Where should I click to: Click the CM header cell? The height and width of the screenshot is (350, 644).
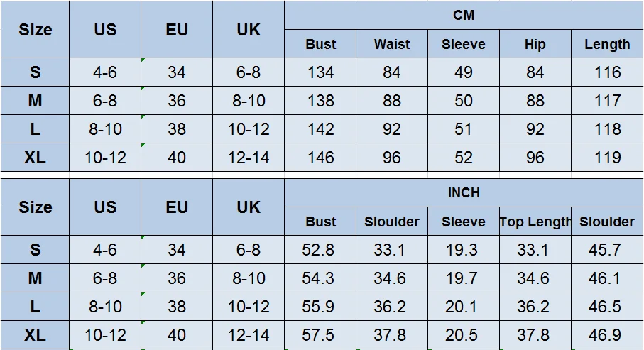(x=463, y=15)
